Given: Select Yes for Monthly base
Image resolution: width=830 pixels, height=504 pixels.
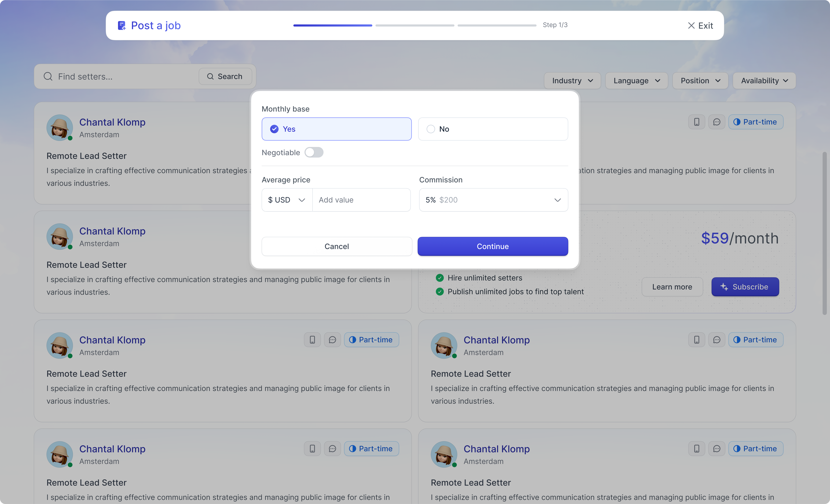Looking at the screenshot, I should [x=336, y=129].
